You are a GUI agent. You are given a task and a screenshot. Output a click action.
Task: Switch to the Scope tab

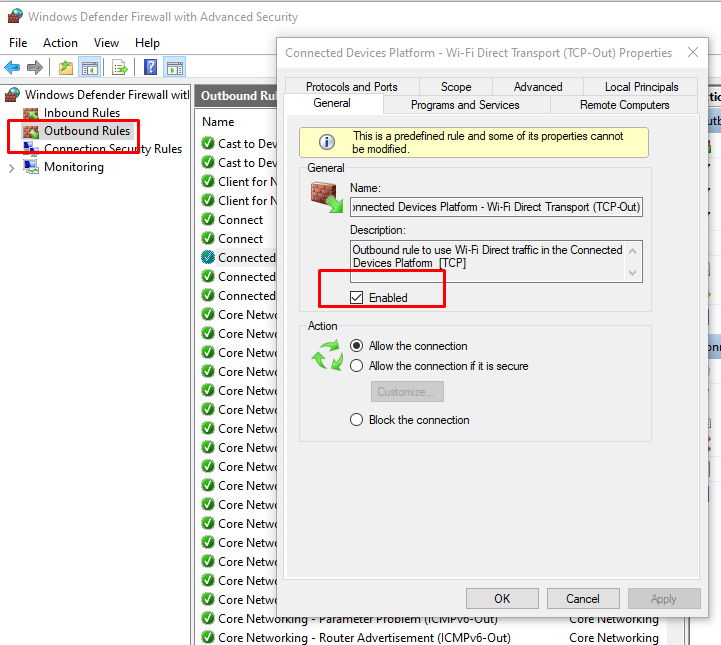pos(456,86)
